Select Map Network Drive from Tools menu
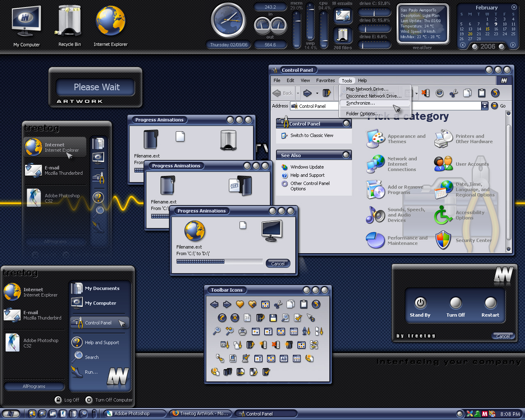Image resolution: width=525 pixels, height=420 pixels. click(374, 89)
